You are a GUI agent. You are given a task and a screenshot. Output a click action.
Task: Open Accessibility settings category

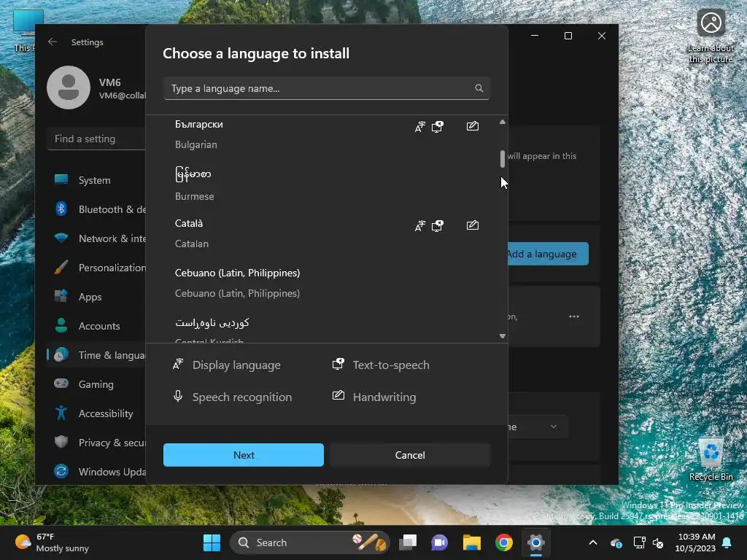point(96,413)
